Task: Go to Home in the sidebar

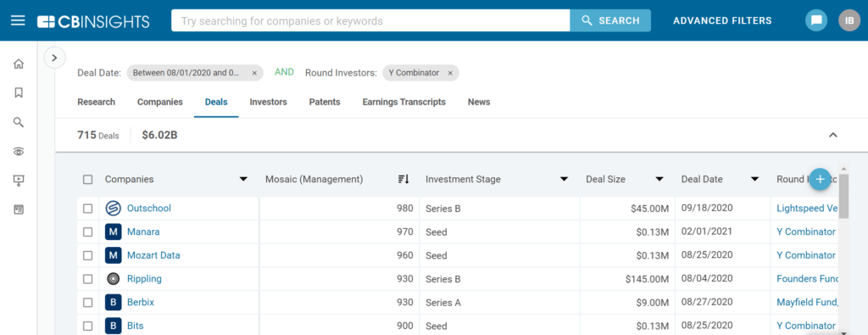Action: click(x=19, y=64)
